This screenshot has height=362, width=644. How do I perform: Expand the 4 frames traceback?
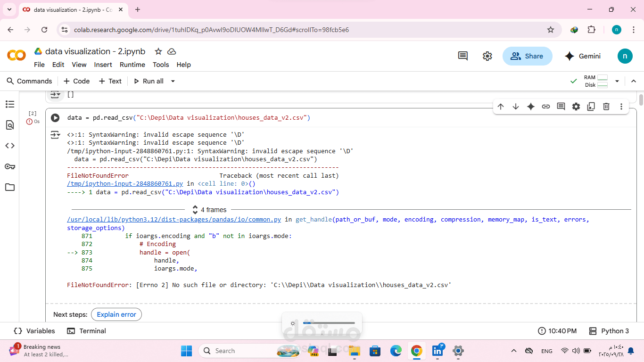click(x=209, y=210)
